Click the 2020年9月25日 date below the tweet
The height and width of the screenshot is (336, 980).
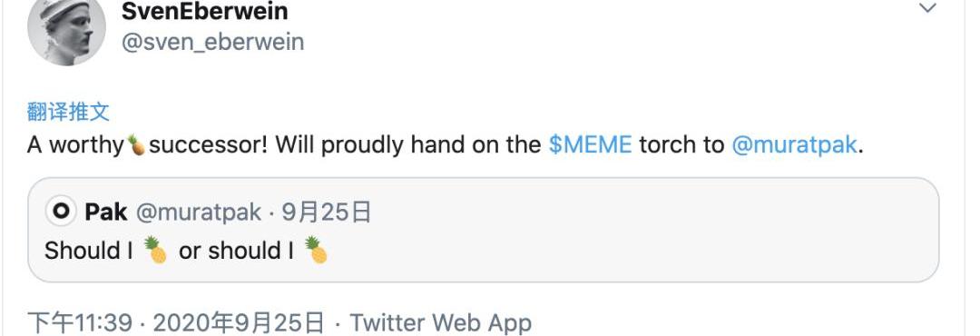point(239,323)
